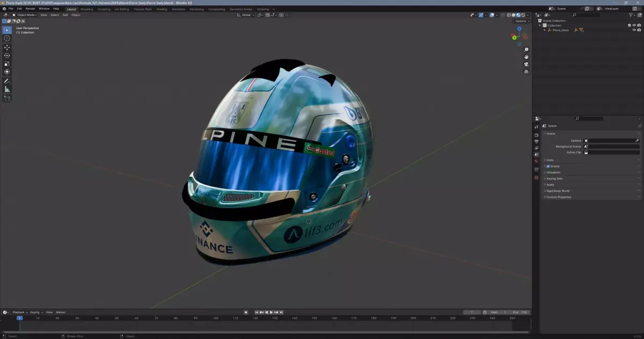Open the Object Mode dropdown
This screenshot has width=644, height=339.
(24, 15)
